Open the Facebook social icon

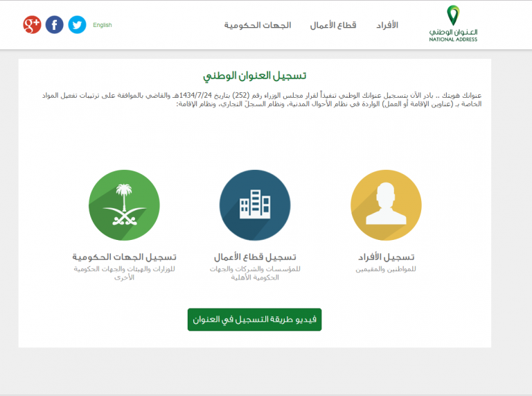54,25
